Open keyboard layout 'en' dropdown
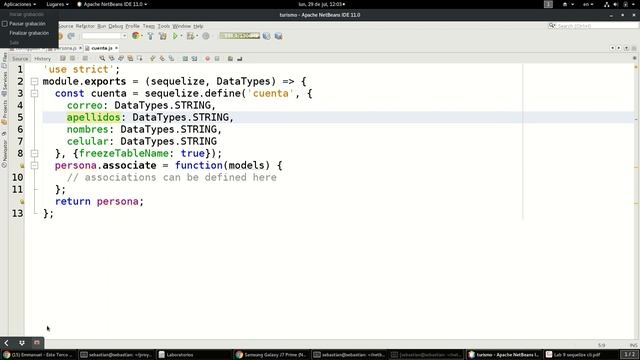Image resolution: width=640 pixels, height=360 pixels. tap(588, 4)
